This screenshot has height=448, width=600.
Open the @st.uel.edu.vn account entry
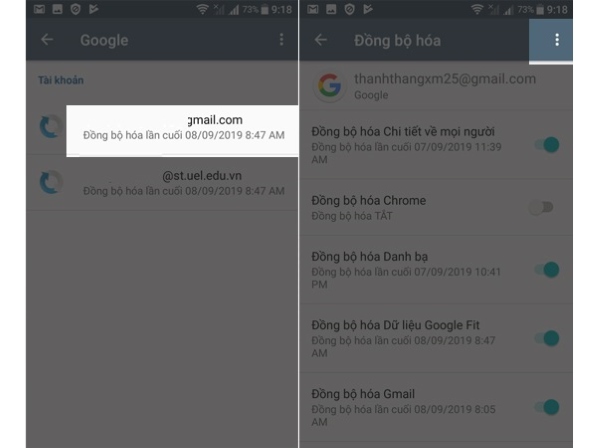(162, 182)
